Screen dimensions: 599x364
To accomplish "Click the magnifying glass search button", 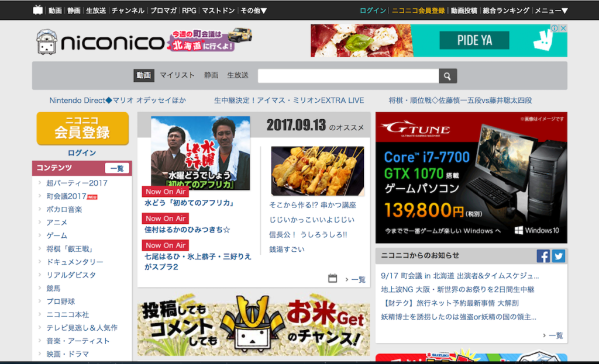I will click(447, 76).
